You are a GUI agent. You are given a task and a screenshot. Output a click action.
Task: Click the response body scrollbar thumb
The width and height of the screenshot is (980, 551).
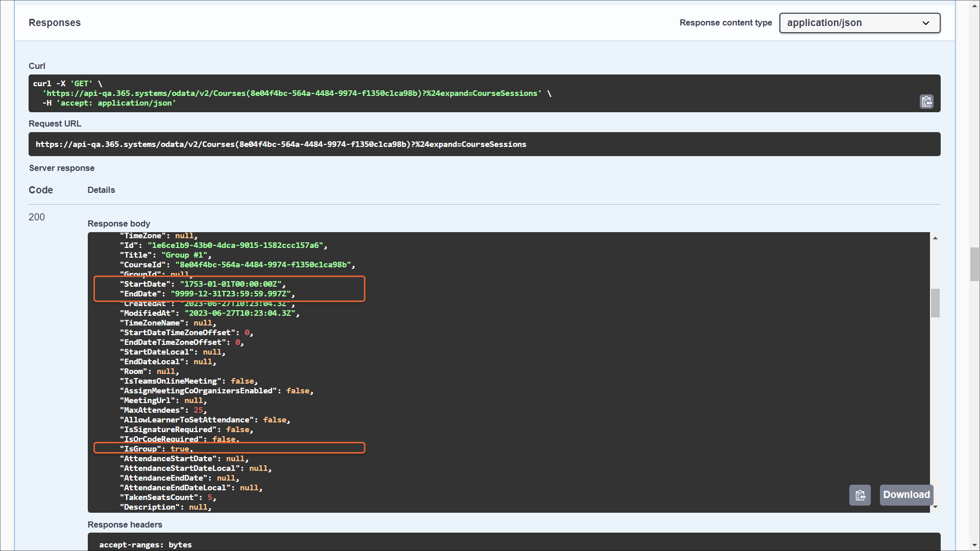tap(935, 303)
